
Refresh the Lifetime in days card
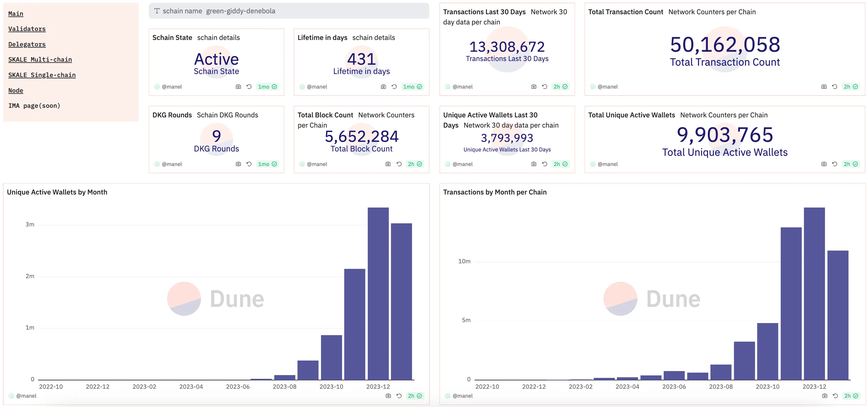(x=394, y=87)
